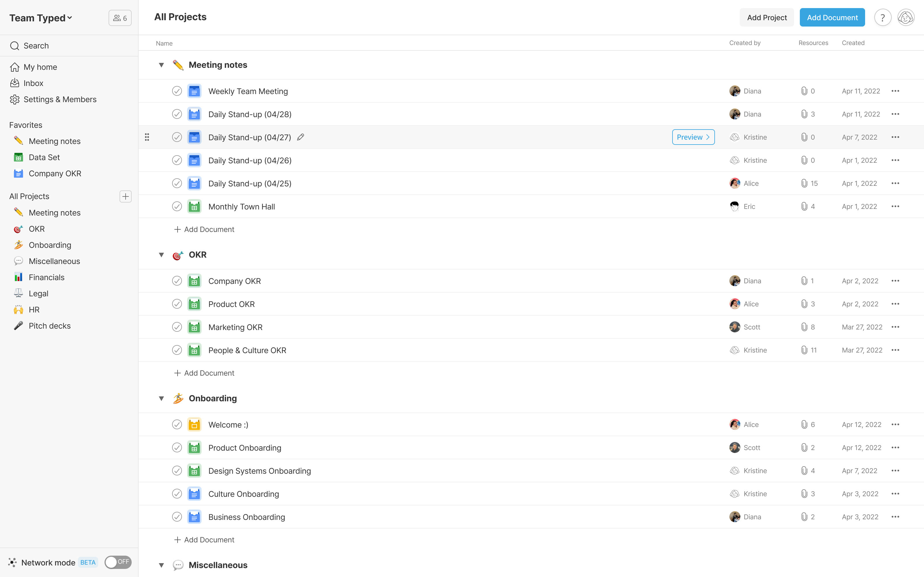The width and height of the screenshot is (924, 577).
Task: Open Settings & Members
Action: tap(59, 99)
